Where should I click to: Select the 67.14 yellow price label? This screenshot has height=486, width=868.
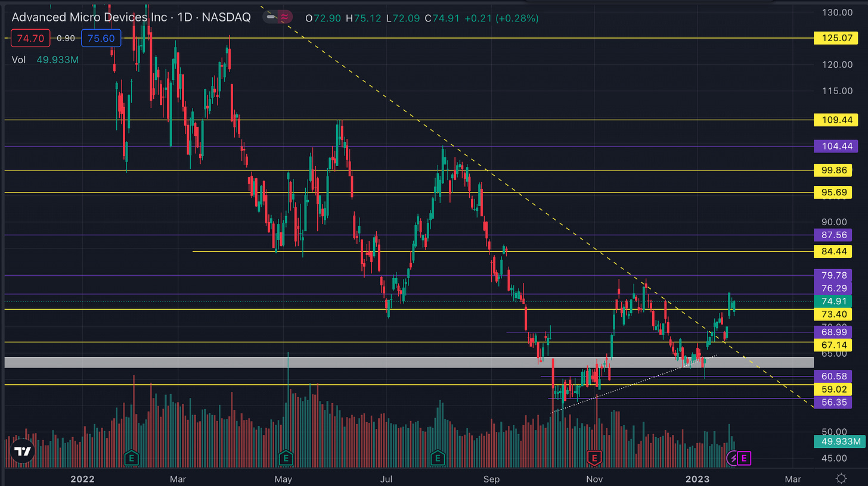coord(833,345)
